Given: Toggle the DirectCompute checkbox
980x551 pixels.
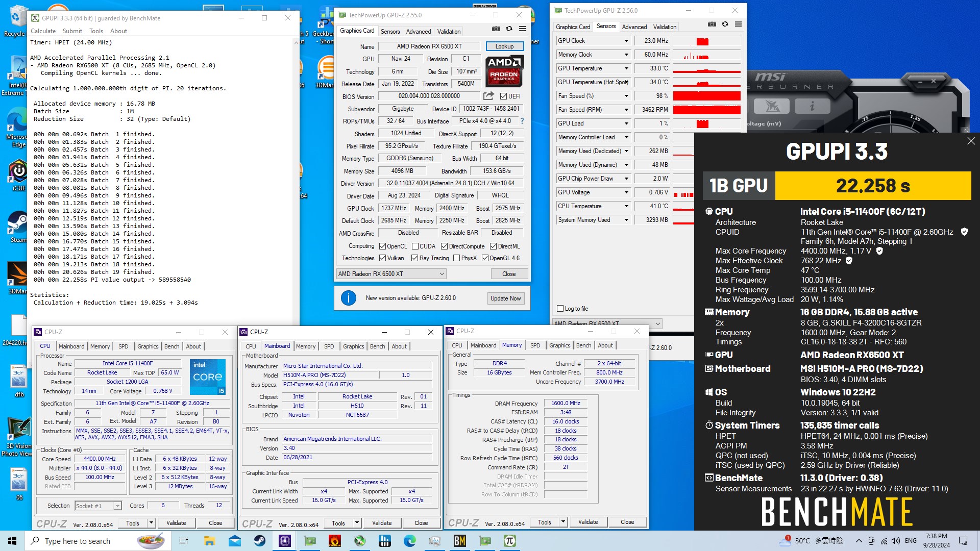Looking at the screenshot, I should coord(444,246).
